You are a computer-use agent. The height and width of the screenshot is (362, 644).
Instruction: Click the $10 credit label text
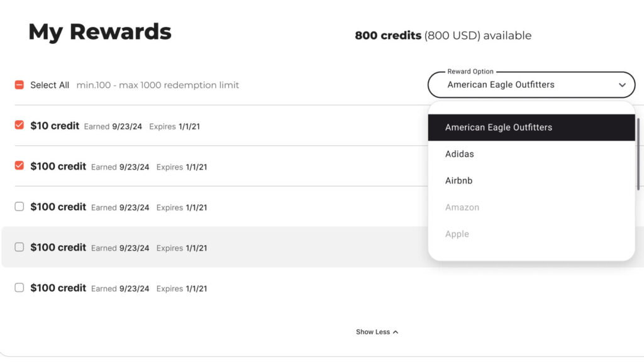pyautogui.click(x=55, y=126)
